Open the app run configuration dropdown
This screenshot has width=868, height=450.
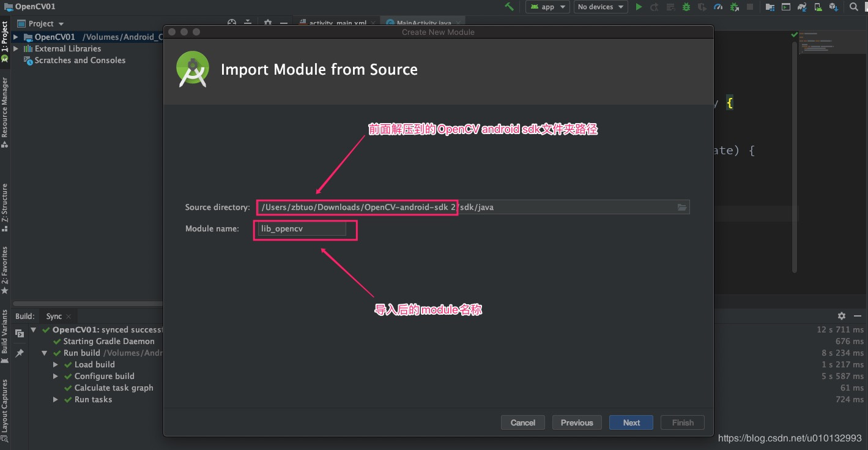point(547,7)
